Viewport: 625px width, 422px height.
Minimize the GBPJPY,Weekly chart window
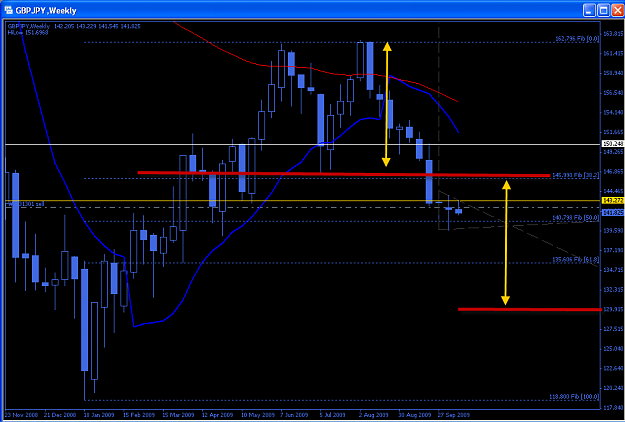tap(590, 10)
